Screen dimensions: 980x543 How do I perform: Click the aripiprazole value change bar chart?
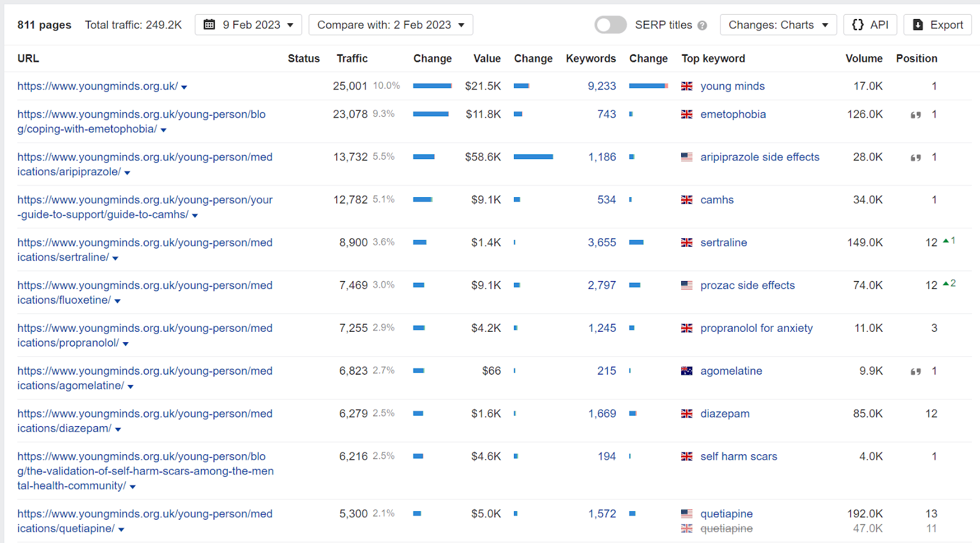(533, 157)
